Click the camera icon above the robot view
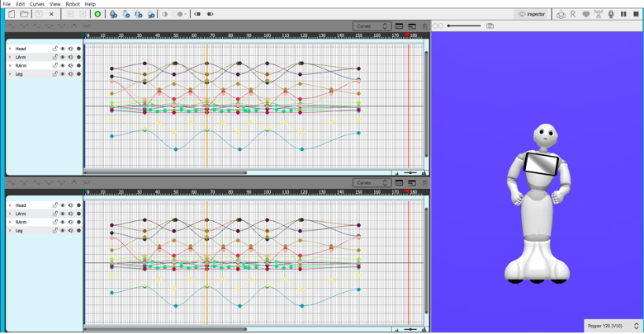The width and height of the screenshot is (644, 334). [x=490, y=26]
